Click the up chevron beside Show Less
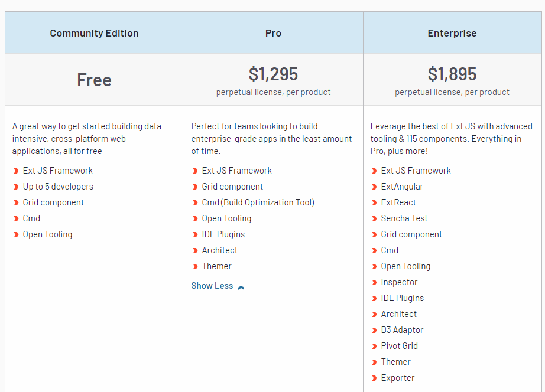The width and height of the screenshot is (545, 392). click(241, 287)
